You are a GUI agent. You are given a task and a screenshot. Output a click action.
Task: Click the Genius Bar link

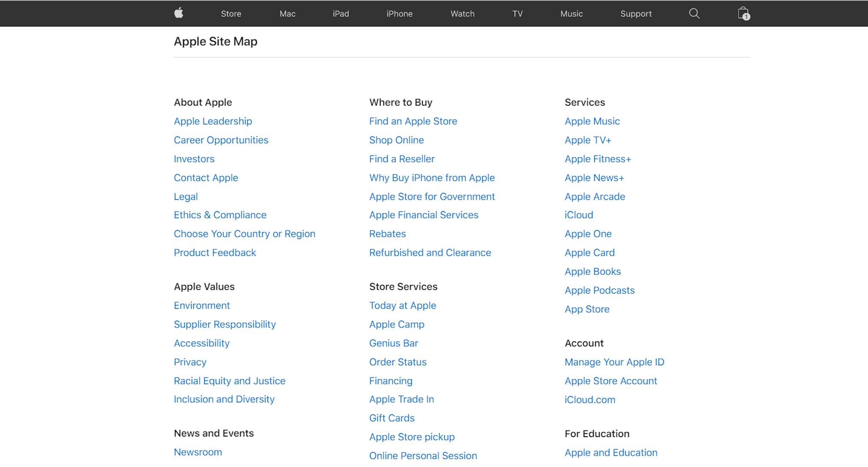point(394,343)
